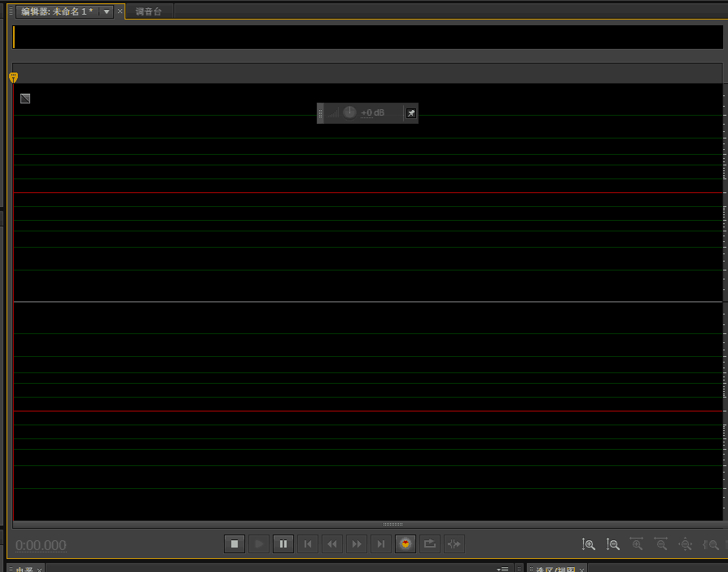Switch to the 调音台 tab
This screenshot has height=572, width=728.
pyautogui.click(x=148, y=11)
